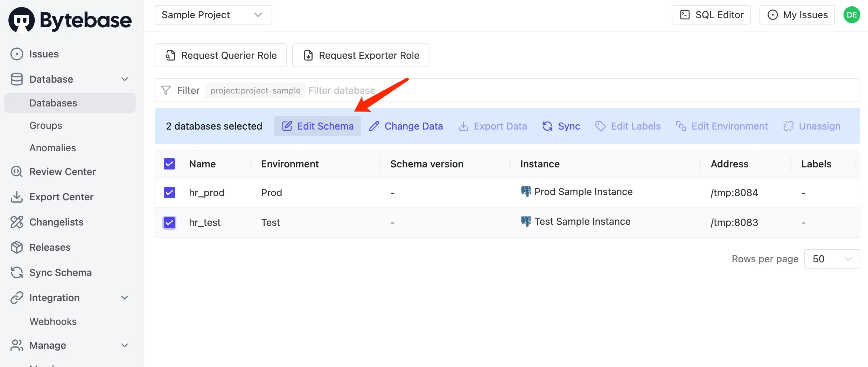Click the Test environment cell
The height and width of the screenshot is (367, 868).
click(271, 222)
